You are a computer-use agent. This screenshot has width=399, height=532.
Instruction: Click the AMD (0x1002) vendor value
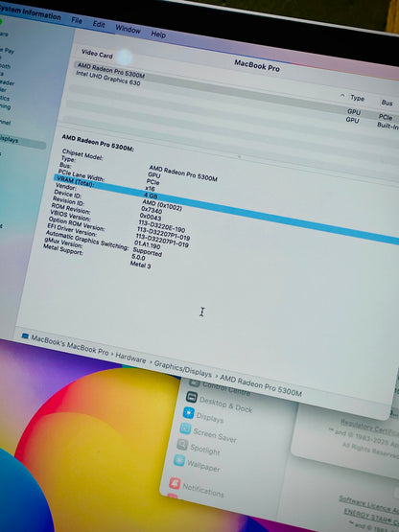pos(162,205)
